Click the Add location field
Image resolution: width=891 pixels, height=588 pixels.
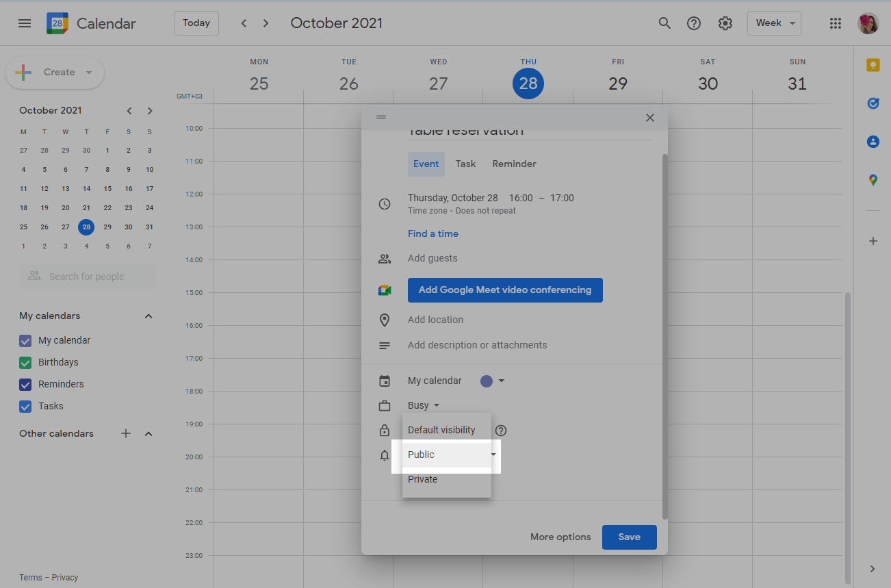[x=435, y=320]
